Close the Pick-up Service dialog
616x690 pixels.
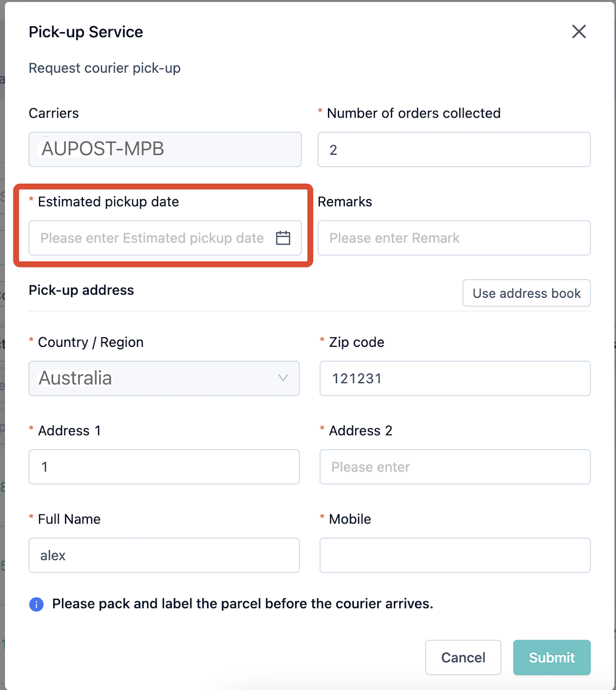point(579,32)
